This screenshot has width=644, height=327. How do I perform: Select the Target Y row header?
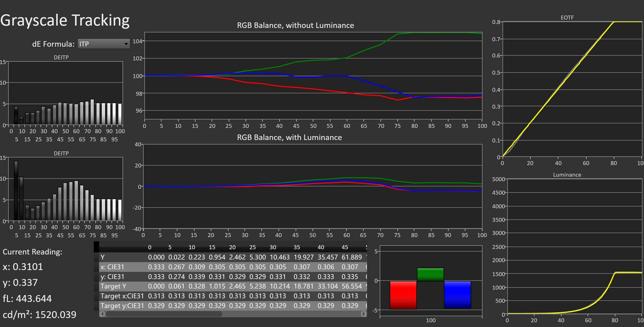point(113,286)
